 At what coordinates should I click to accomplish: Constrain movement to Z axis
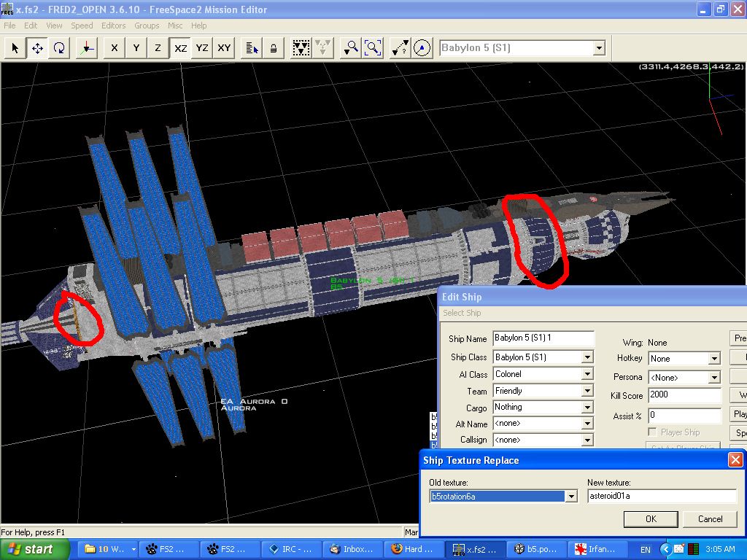click(158, 48)
